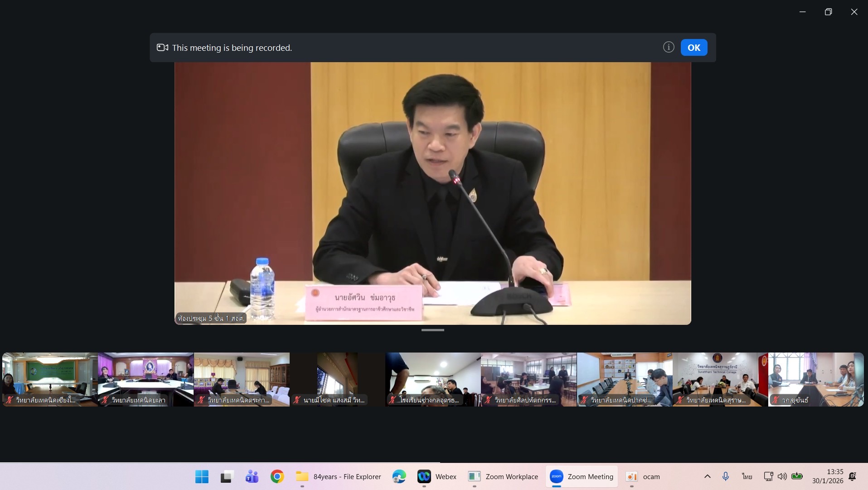Open the volume control in system tray
The width and height of the screenshot is (868, 490).
(782, 476)
